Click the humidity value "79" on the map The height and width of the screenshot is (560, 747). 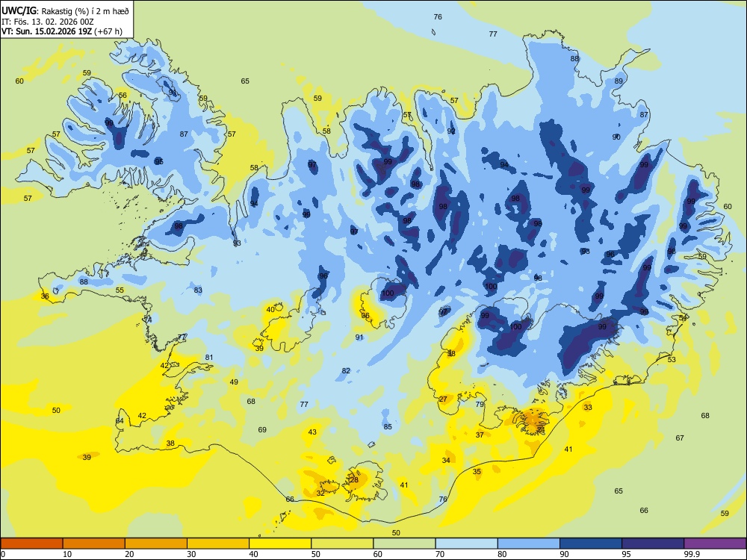pos(480,404)
